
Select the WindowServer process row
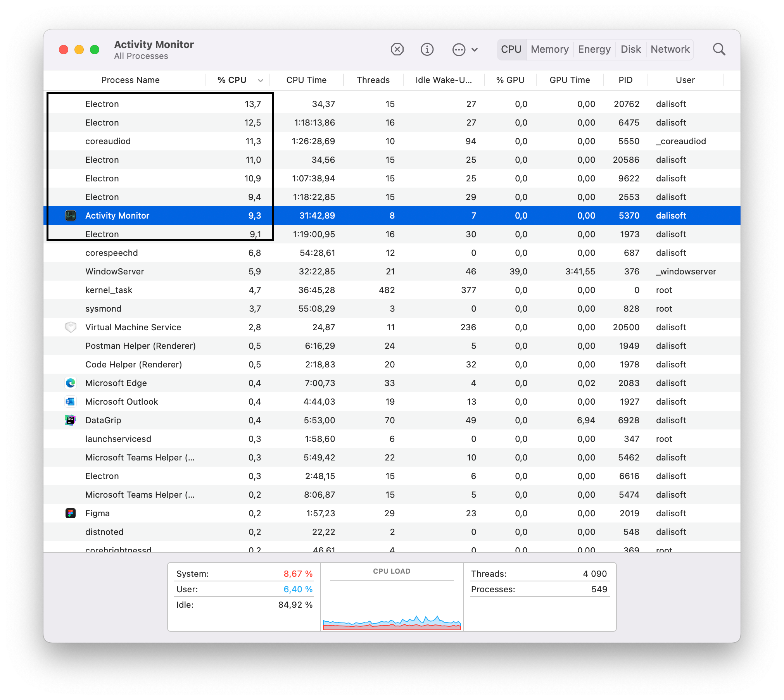coord(115,271)
